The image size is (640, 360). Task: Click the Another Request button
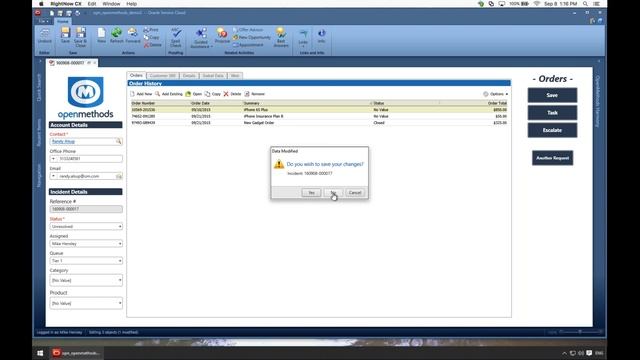point(552,158)
